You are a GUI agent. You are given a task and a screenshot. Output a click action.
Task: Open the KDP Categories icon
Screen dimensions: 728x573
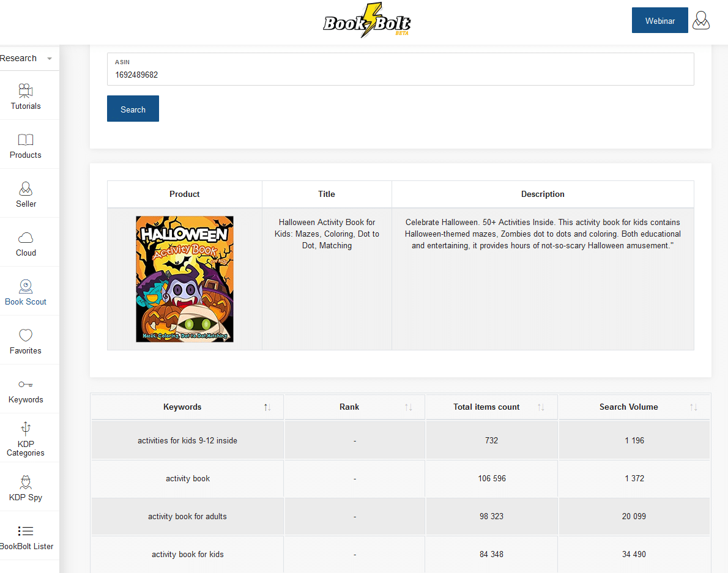(26, 428)
